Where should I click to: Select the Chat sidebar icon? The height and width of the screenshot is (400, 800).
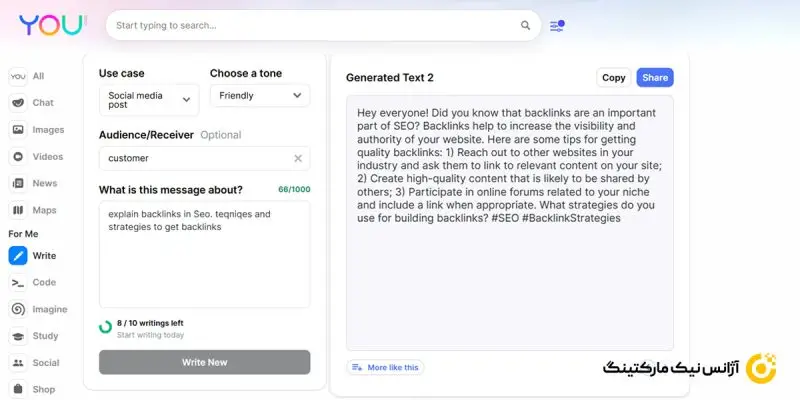tap(18, 102)
